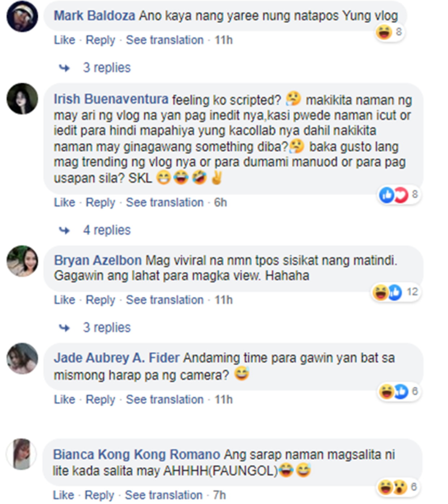Reply to Bianca Kong Kong Romano's comment

[x=99, y=495]
